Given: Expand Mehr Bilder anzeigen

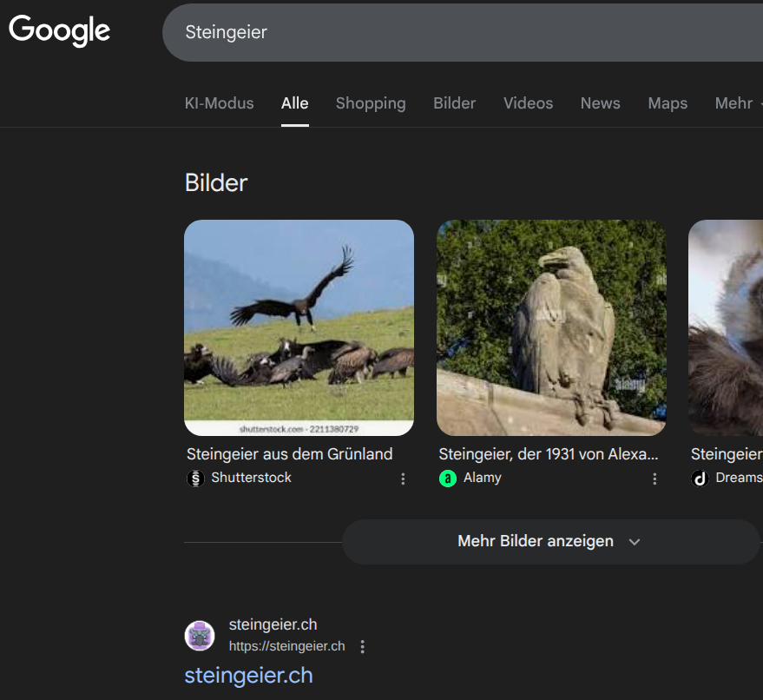Looking at the screenshot, I should point(551,542).
